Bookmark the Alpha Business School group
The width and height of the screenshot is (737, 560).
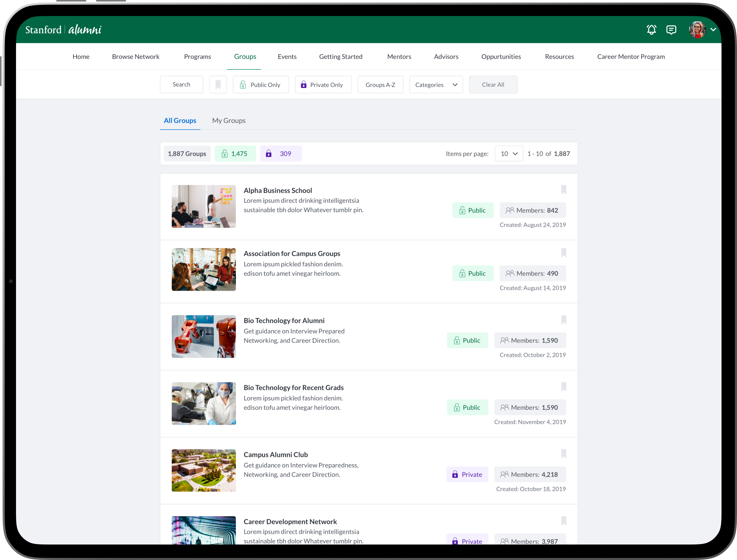(563, 190)
